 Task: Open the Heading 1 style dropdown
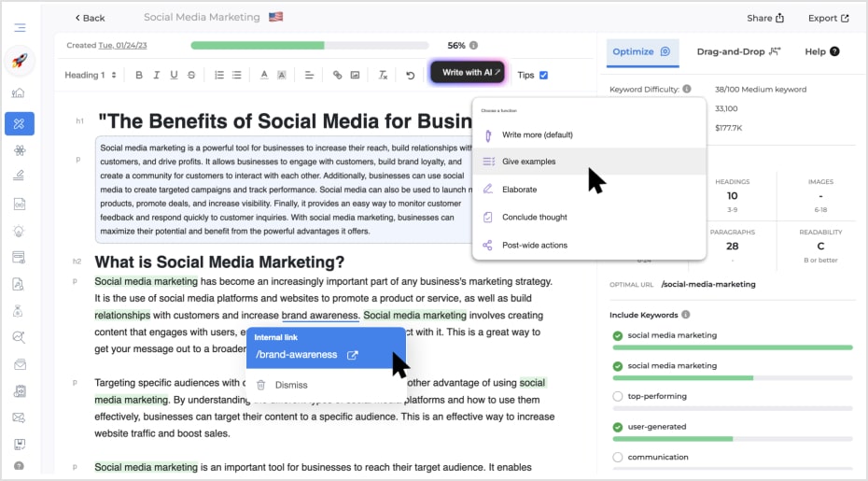click(91, 75)
